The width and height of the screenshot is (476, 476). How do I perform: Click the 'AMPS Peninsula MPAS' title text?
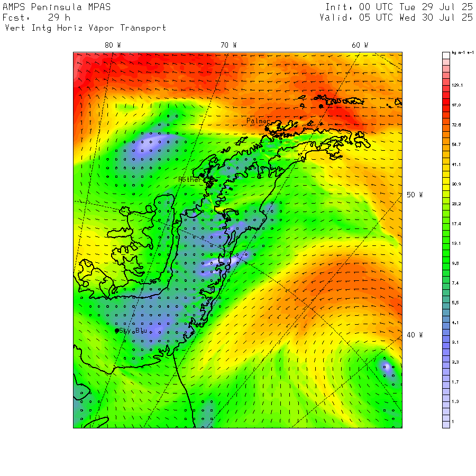[x=57, y=7]
